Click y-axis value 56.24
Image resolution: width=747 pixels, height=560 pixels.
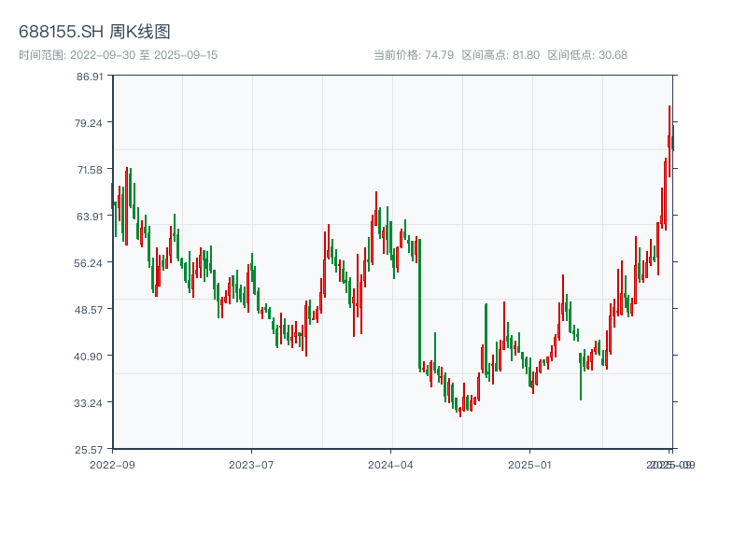tap(88, 263)
